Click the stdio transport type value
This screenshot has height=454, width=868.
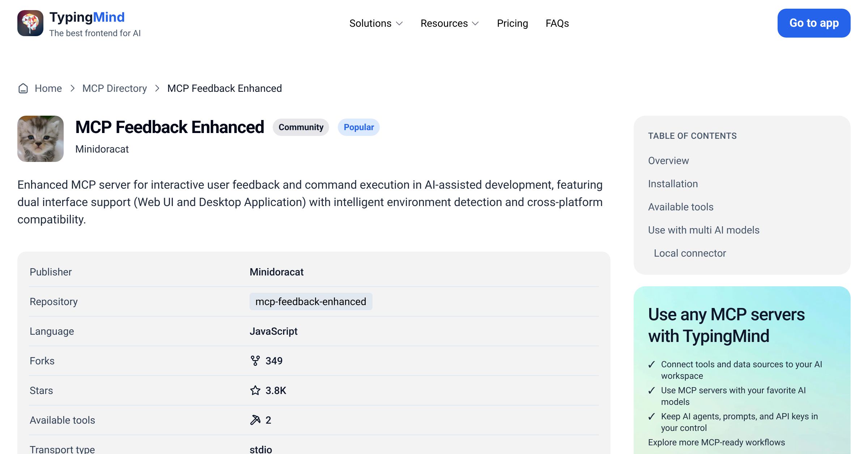(261, 449)
